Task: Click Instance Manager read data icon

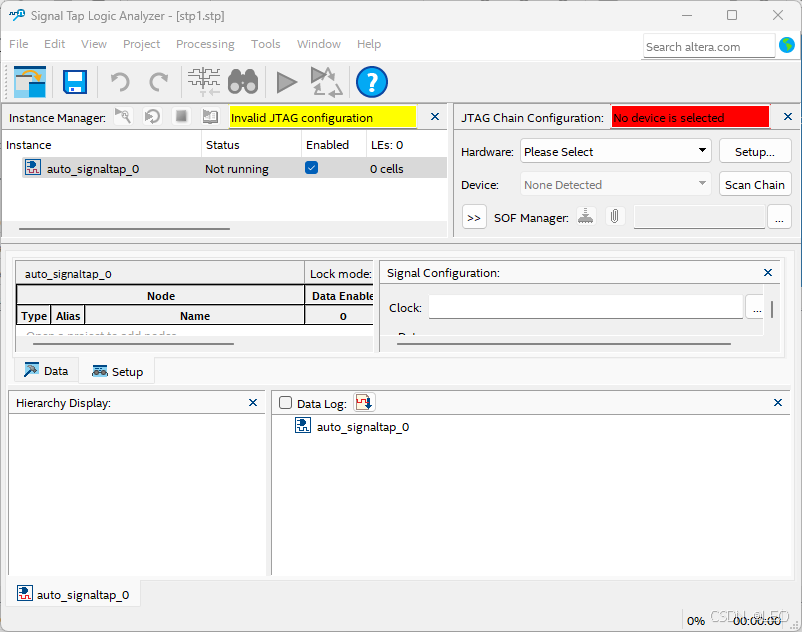Action: click(210, 117)
